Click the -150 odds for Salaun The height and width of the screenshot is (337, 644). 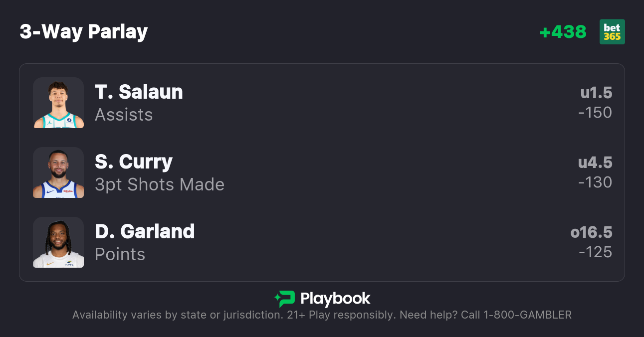point(595,113)
